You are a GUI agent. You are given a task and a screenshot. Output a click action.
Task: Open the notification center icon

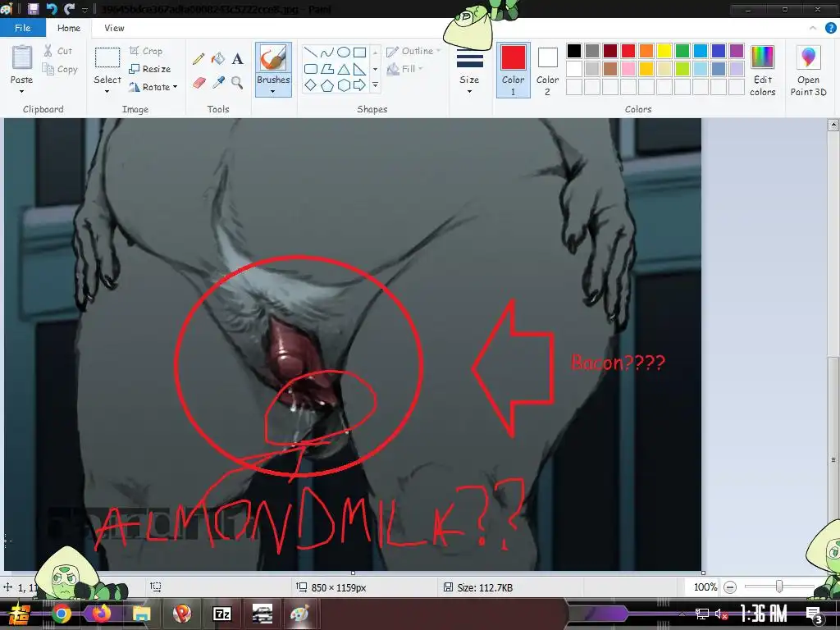[x=815, y=614]
